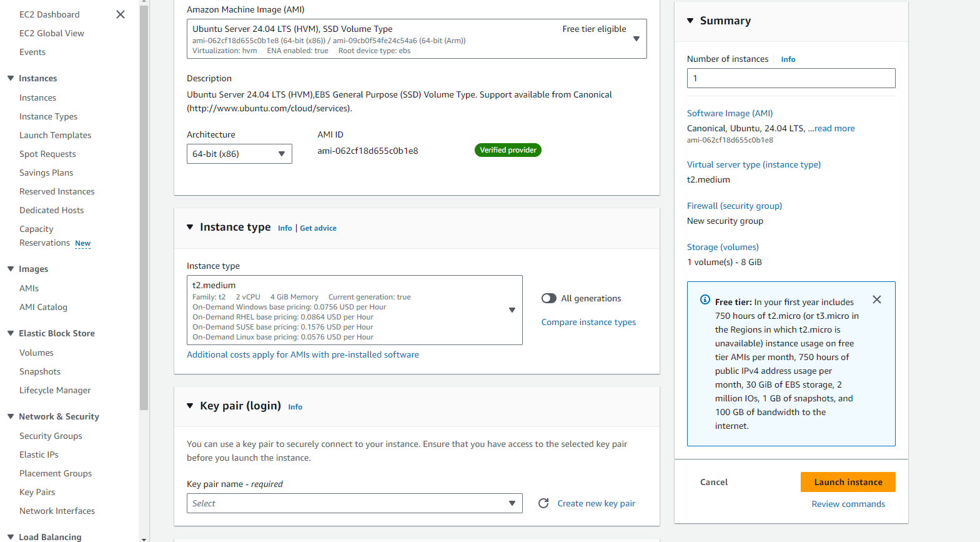This screenshot has width=980, height=542.
Task: Open Virtual server type summary link
Action: [x=754, y=164]
